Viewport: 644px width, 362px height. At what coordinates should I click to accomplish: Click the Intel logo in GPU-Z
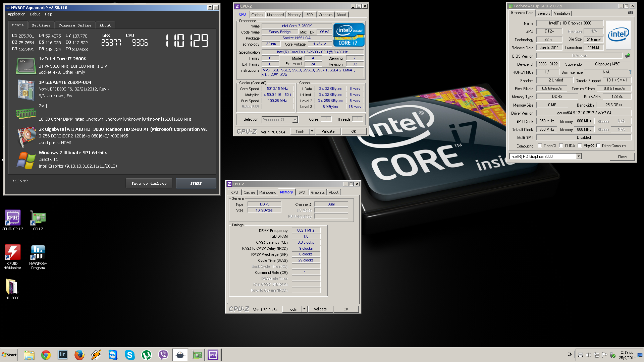(x=619, y=35)
